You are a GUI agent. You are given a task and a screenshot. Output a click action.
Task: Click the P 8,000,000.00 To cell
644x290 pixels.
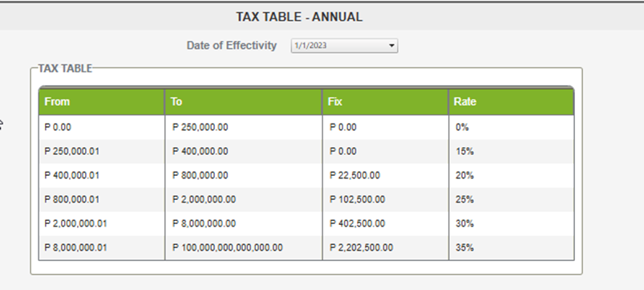pos(244,224)
